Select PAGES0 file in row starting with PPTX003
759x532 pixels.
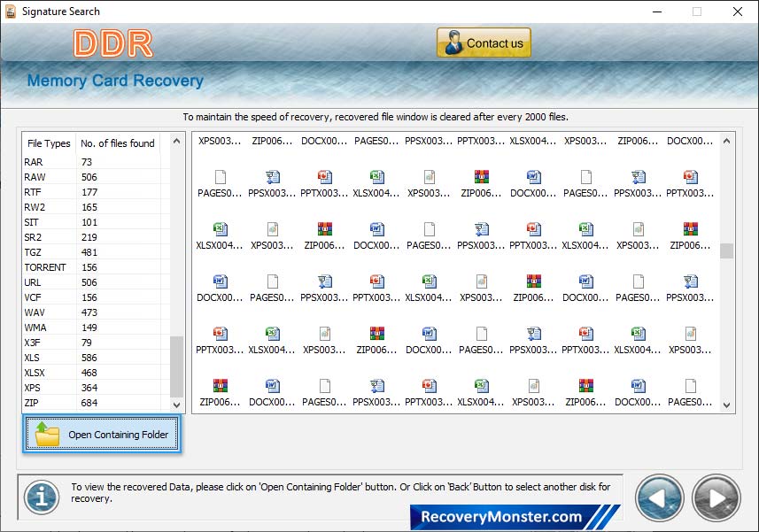481,341
